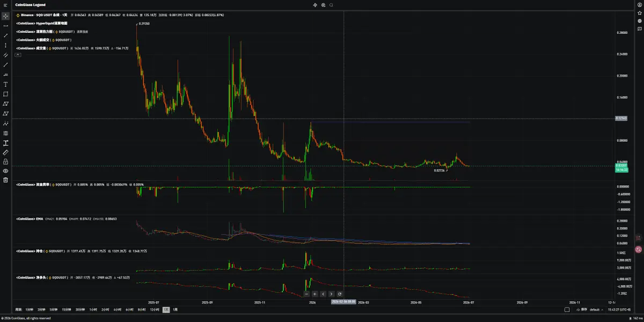Select the 12小时 timeframe
This screenshot has height=322, width=644.
155,310
